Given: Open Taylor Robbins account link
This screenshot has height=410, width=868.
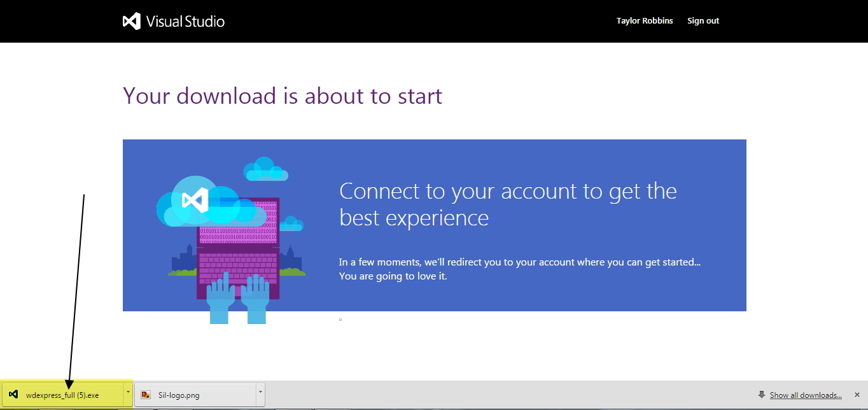Looking at the screenshot, I should tap(645, 21).
